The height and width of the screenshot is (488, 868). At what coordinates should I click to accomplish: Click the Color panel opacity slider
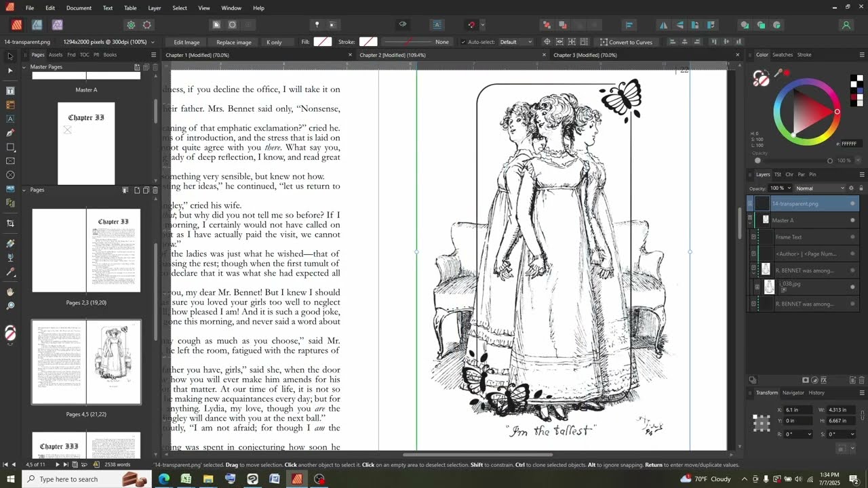coord(793,161)
